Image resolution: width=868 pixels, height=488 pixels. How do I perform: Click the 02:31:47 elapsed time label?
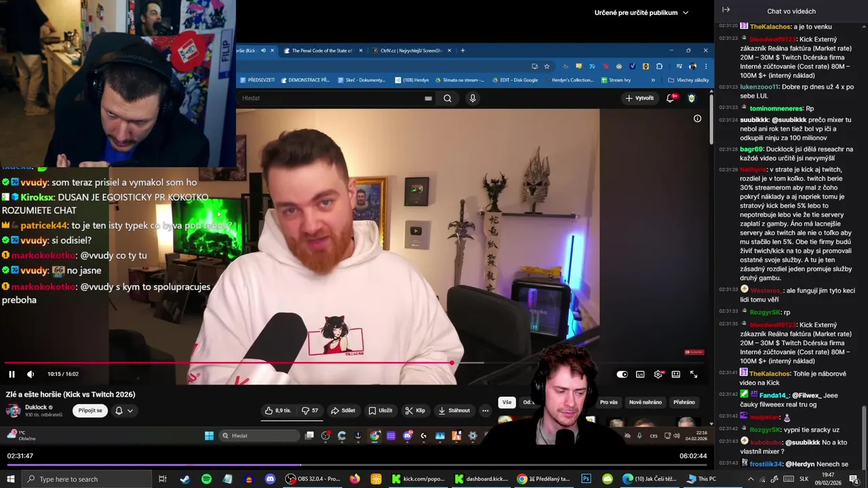coord(20,456)
